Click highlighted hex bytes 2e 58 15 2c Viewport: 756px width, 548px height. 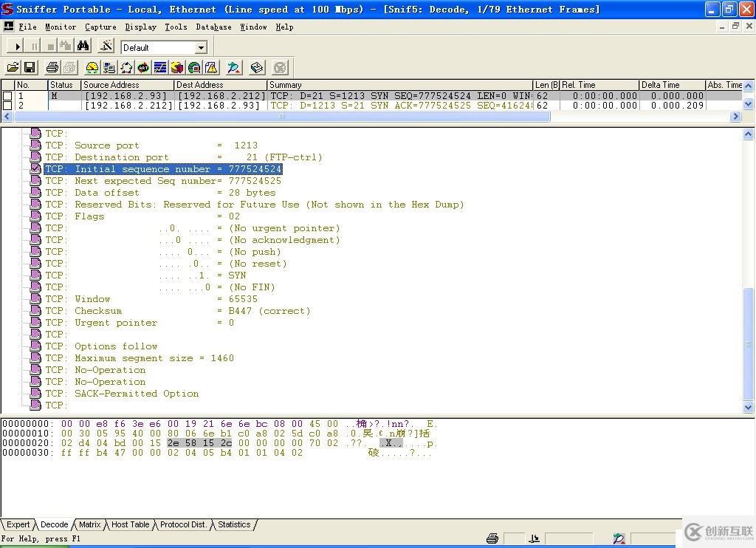(x=199, y=443)
